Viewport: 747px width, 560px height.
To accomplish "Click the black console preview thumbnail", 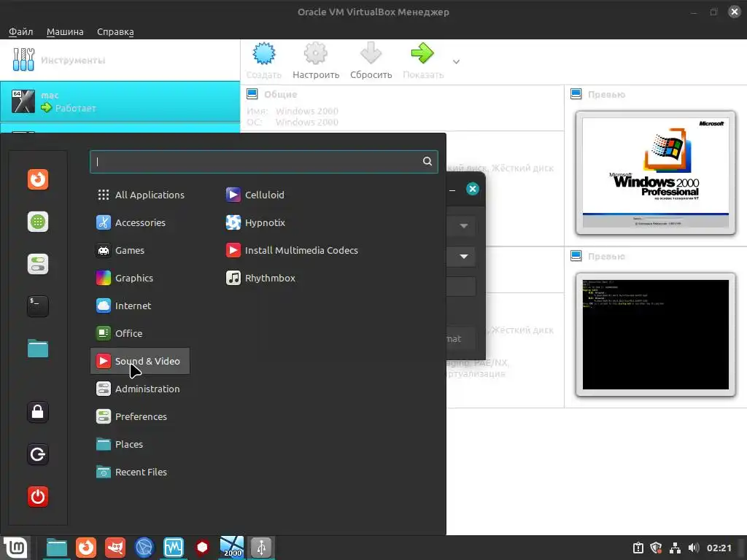I will [656, 335].
